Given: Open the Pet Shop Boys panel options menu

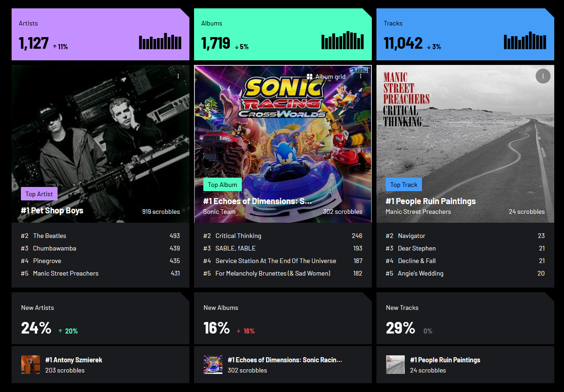Looking at the screenshot, I should (x=178, y=76).
